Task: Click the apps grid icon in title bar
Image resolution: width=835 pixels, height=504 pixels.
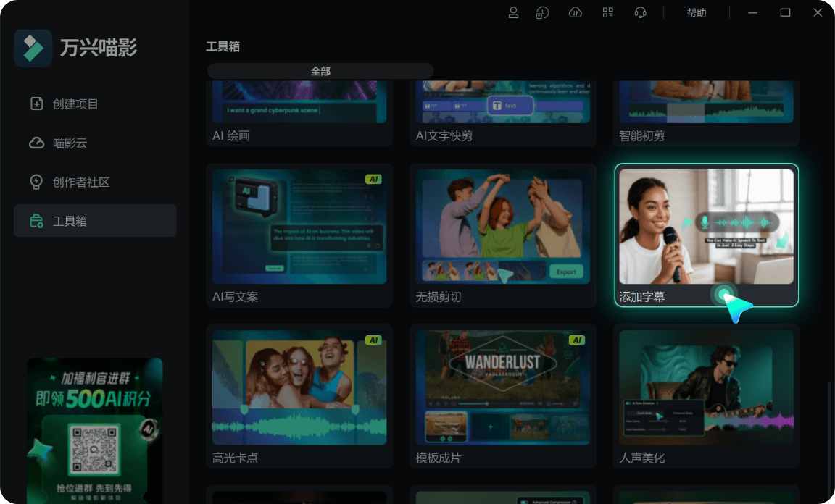Action: pyautogui.click(x=607, y=13)
